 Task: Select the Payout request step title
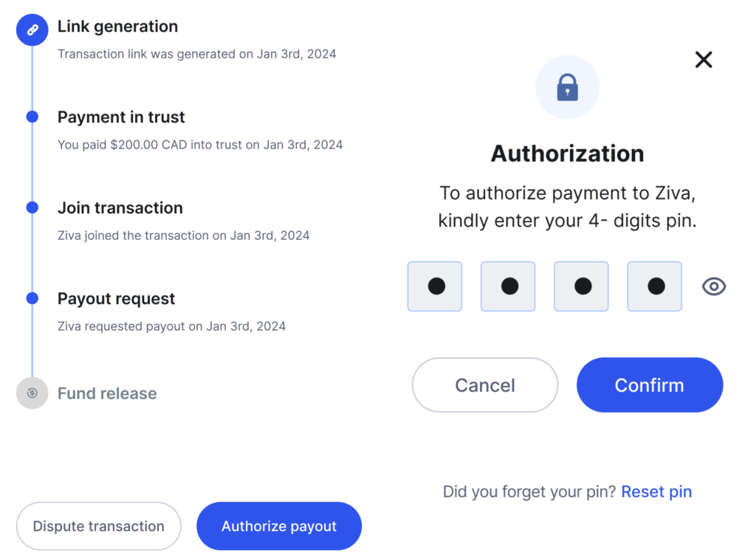[116, 299]
